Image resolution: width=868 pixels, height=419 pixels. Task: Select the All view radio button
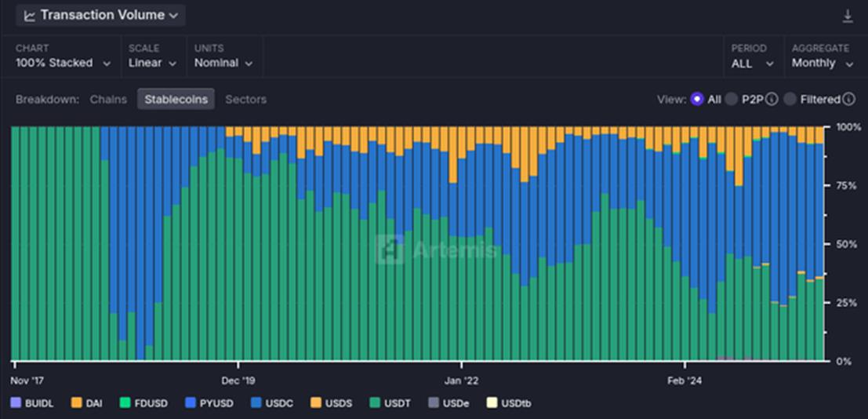click(x=696, y=100)
